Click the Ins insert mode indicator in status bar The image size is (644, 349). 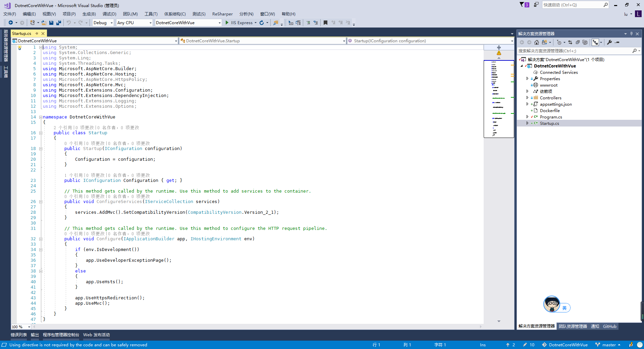pos(483,345)
